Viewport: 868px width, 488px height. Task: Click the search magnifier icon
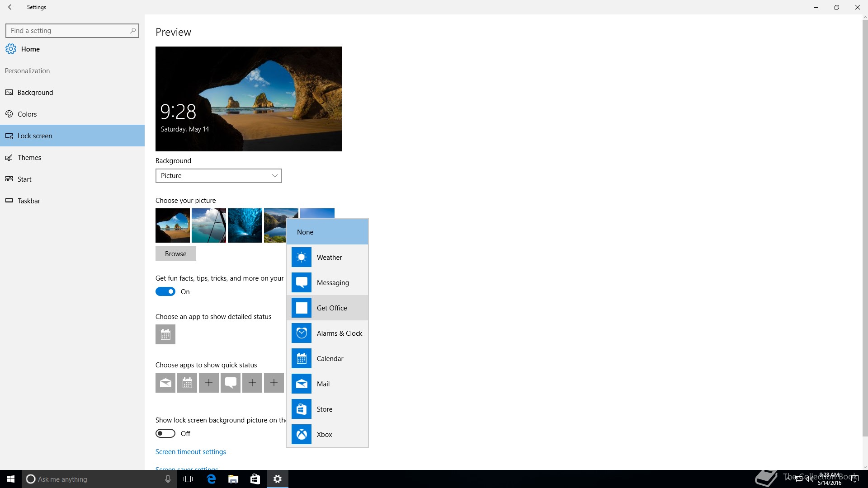(132, 31)
